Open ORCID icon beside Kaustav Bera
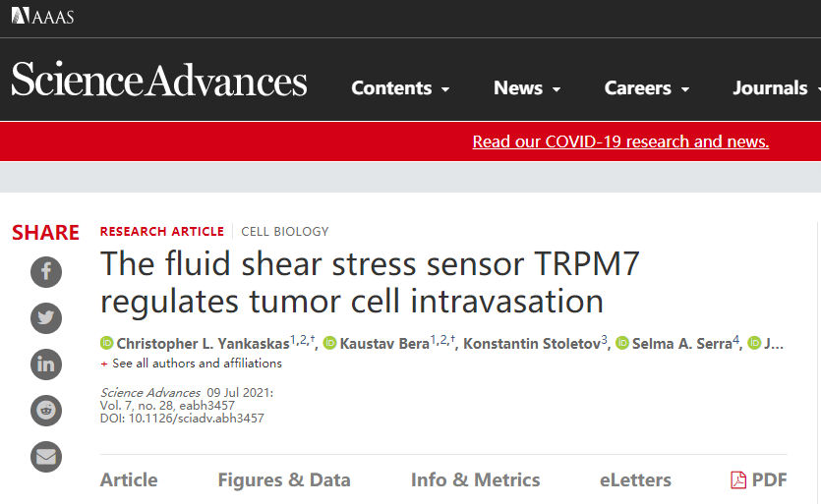 point(329,343)
